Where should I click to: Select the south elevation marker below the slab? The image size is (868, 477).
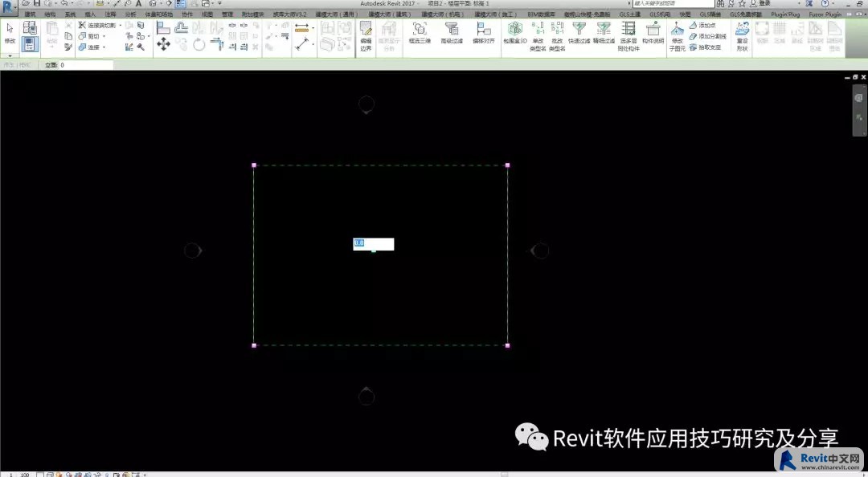tap(366, 396)
